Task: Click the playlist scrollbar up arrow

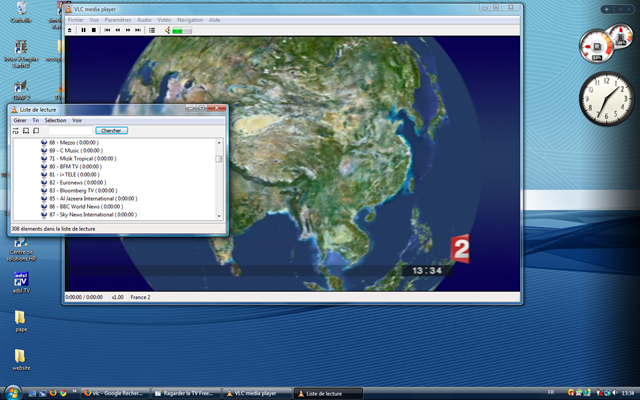Action: [219, 142]
